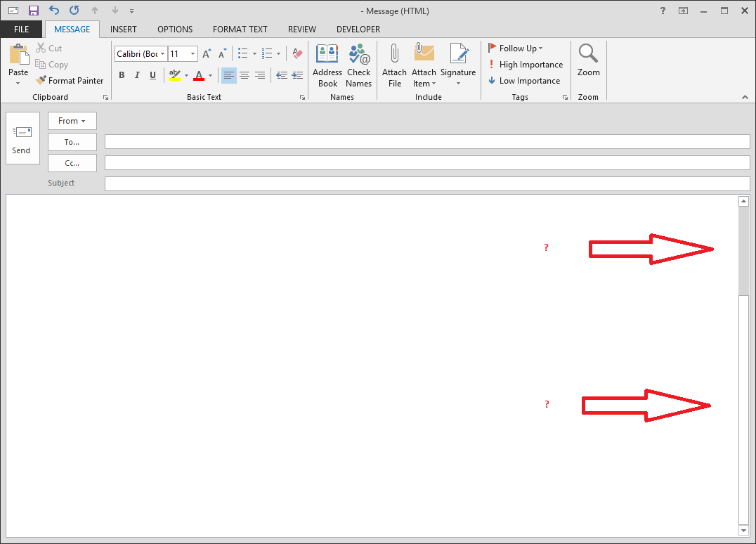The height and width of the screenshot is (544, 756).
Task: Select the Format Painter tool
Action: 70,81
